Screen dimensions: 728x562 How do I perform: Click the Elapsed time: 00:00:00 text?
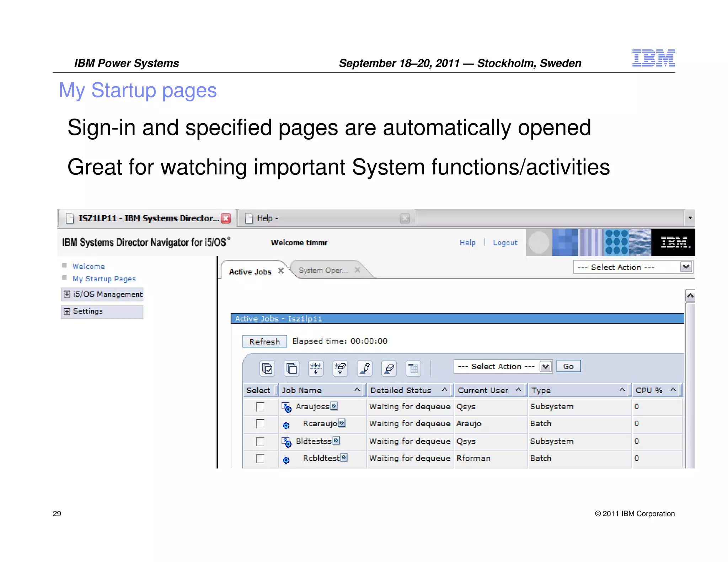click(339, 341)
